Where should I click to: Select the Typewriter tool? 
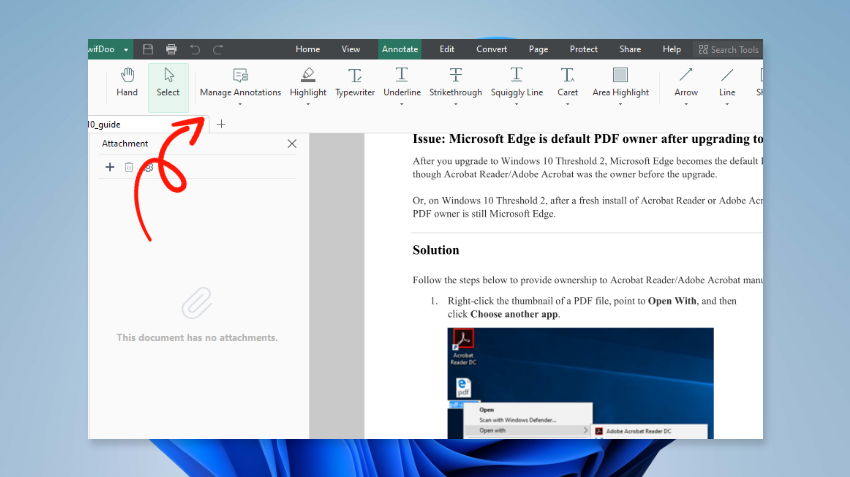click(355, 82)
